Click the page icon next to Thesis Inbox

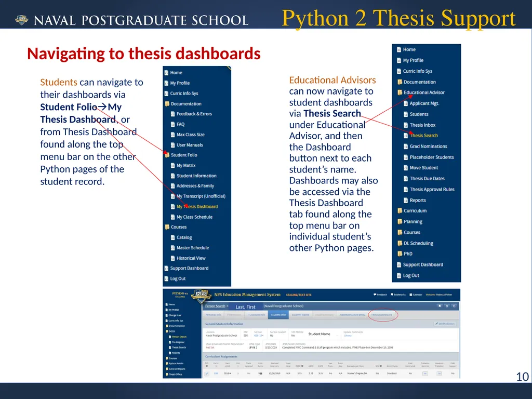pos(405,125)
